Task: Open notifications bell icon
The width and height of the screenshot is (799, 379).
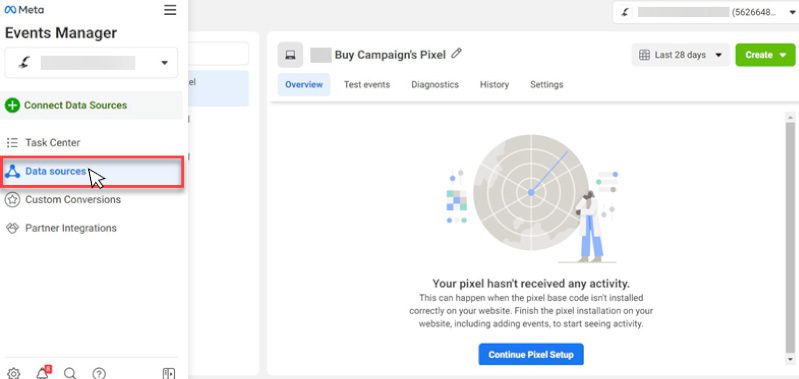Action: tap(43, 373)
